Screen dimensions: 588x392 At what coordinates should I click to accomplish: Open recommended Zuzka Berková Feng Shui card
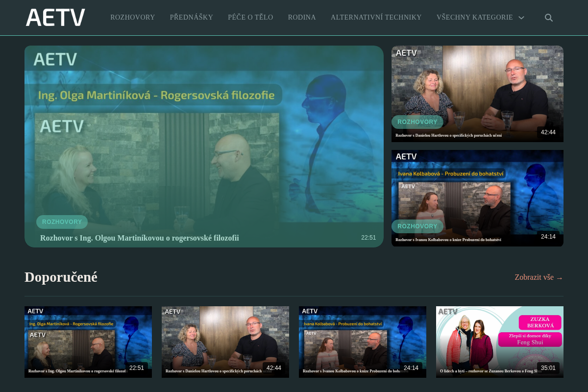[500, 342]
